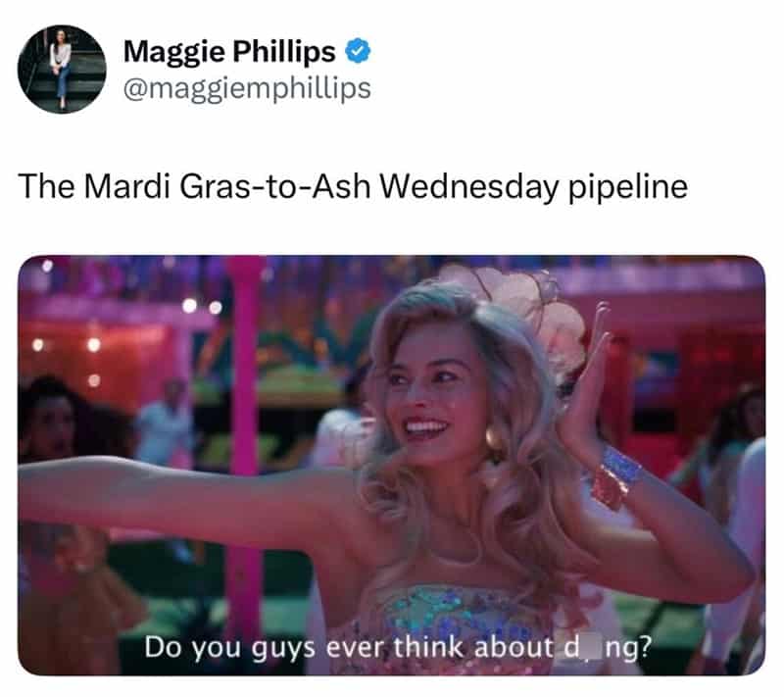Open the embedded party scene image
The width and height of the screenshot is (784, 697).
tap(391, 465)
